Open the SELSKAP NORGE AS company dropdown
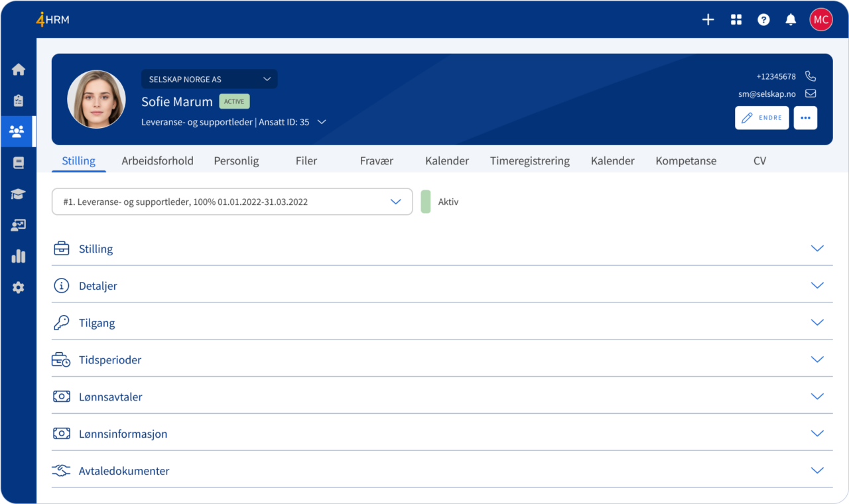This screenshot has height=504, width=849. pos(210,79)
